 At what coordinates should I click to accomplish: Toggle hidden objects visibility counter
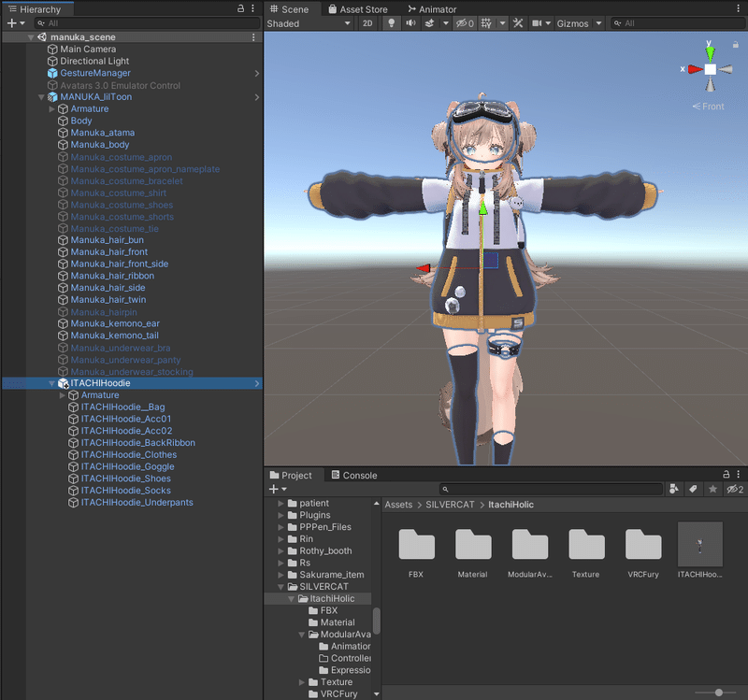click(x=465, y=23)
